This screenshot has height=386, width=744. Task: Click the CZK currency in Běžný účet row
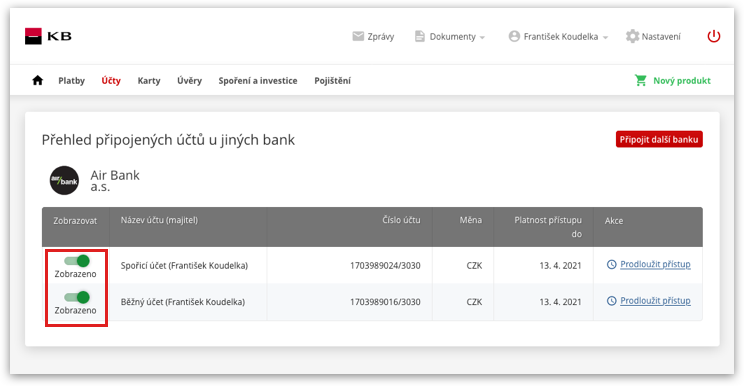click(474, 302)
